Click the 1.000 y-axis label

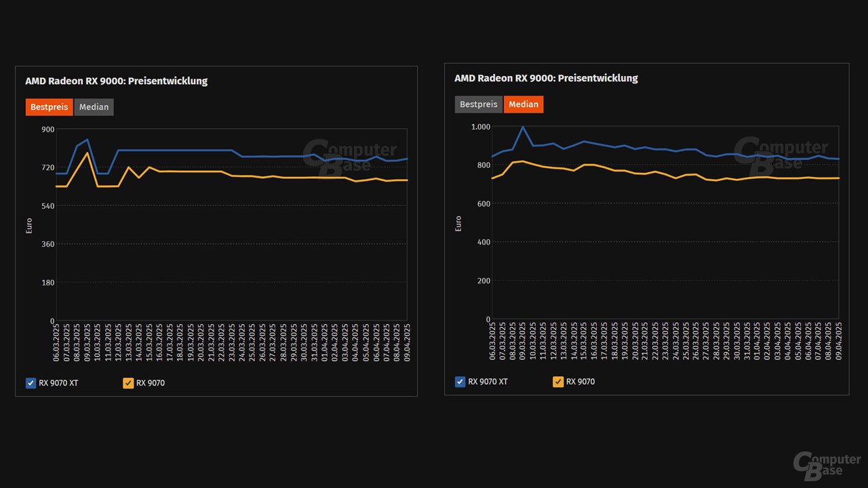point(480,127)
